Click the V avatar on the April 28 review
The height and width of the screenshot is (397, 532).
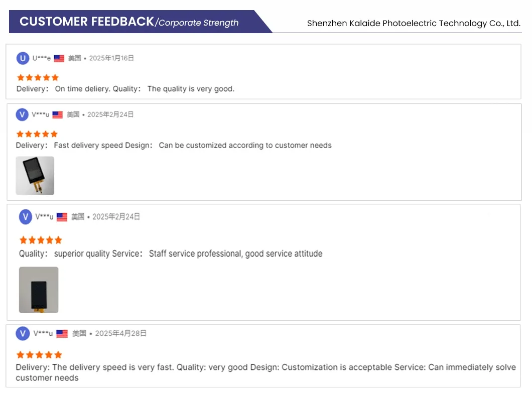[23, 334]
